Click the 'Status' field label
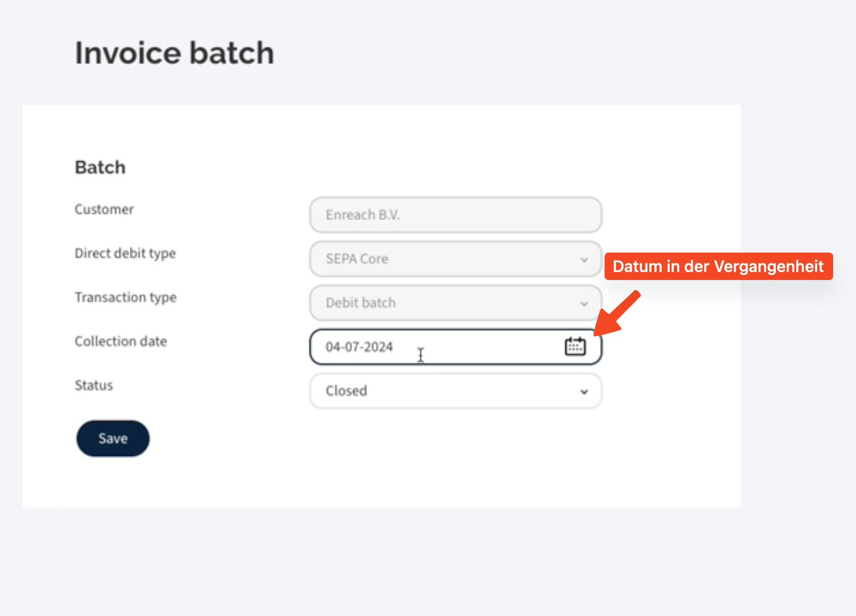 [x=94, y=385]
